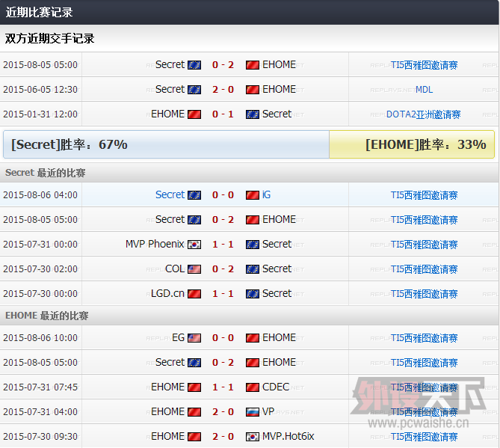Click the US flag next to COL

tap(194, 269)
